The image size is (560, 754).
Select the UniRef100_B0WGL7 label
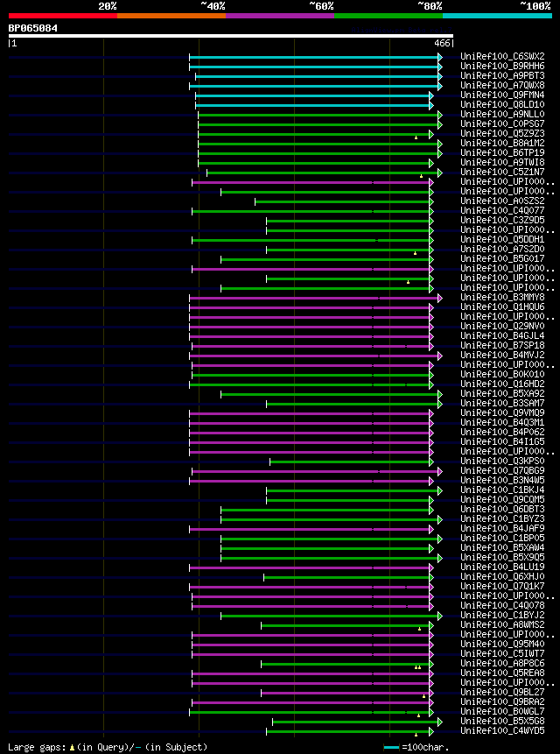(502, 712)
